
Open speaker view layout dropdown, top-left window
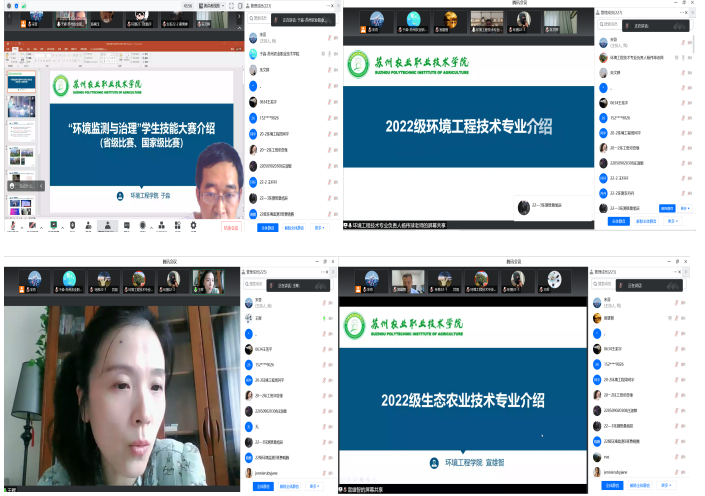click(x=212, y=5)
